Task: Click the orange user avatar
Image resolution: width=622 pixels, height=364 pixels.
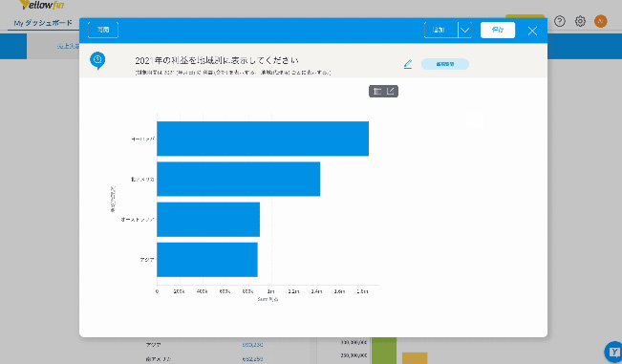Action: [601, 21]
